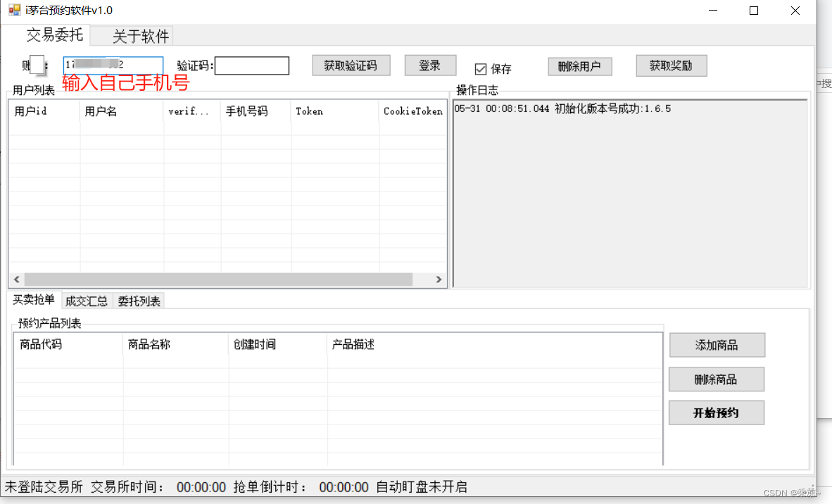Switch to 买卖抢单 tab

click(x=33, y=300)
